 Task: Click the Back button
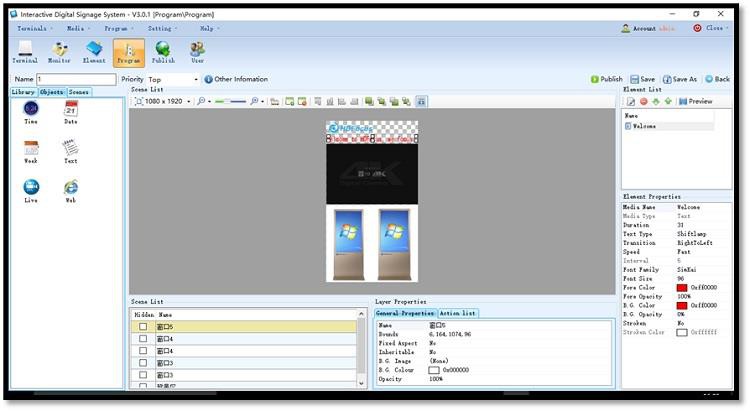[x=717, y=79]
